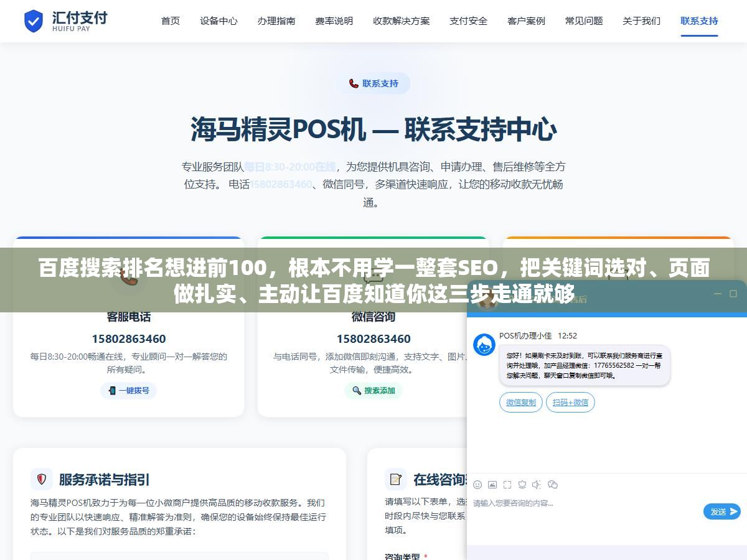Open the 设备中心 menu item
This screenshot has height=560, width=747.
click(x=218, y=21)
